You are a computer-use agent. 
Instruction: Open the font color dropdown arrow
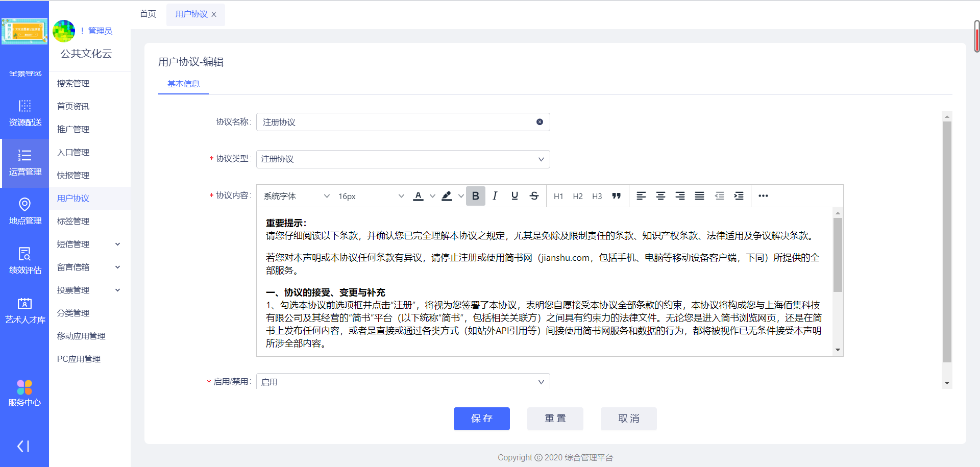[432, 196]
